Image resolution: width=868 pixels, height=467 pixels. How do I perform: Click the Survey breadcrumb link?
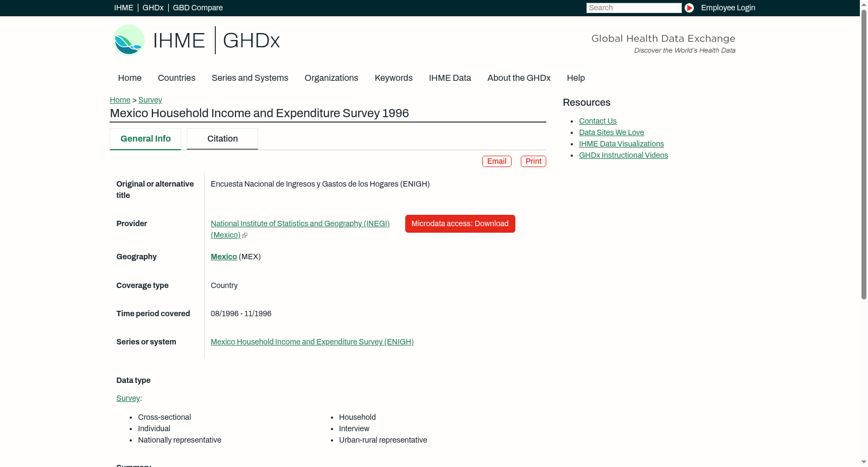coord(150,100)
